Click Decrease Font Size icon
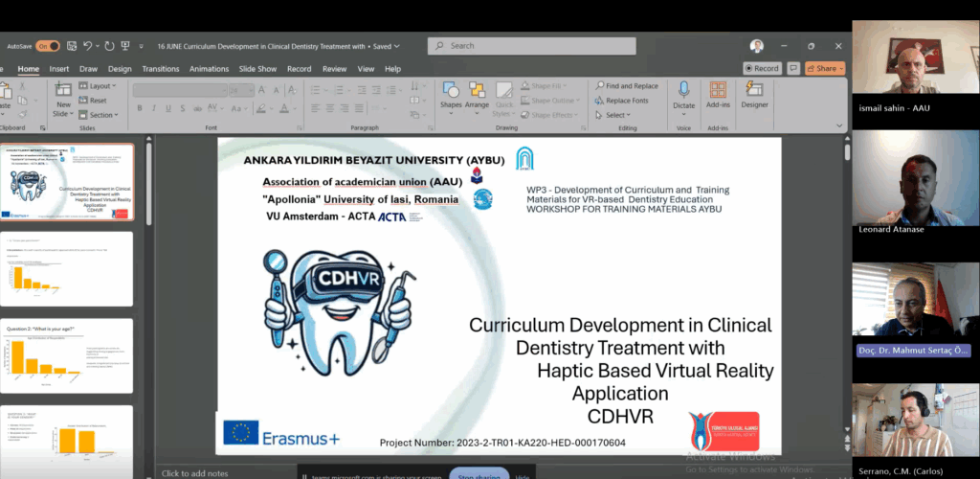The width and height of the screenshot is (980, 479). pos(277,91)
